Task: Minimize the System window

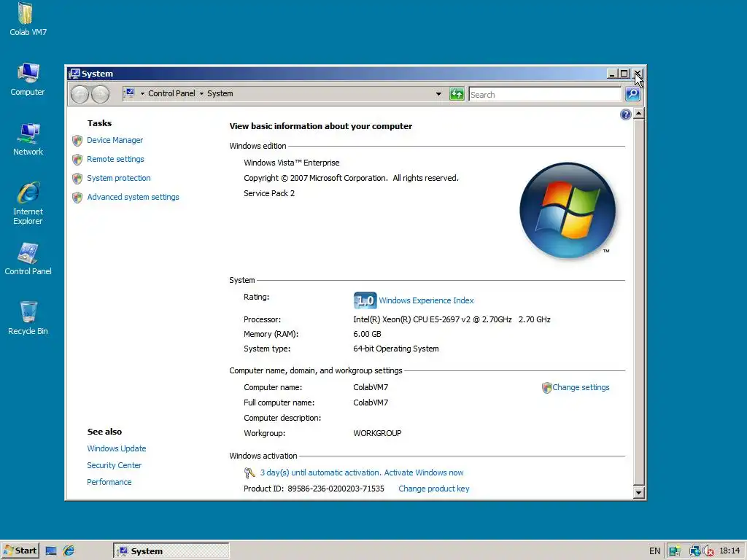Action: pos(612,74)
